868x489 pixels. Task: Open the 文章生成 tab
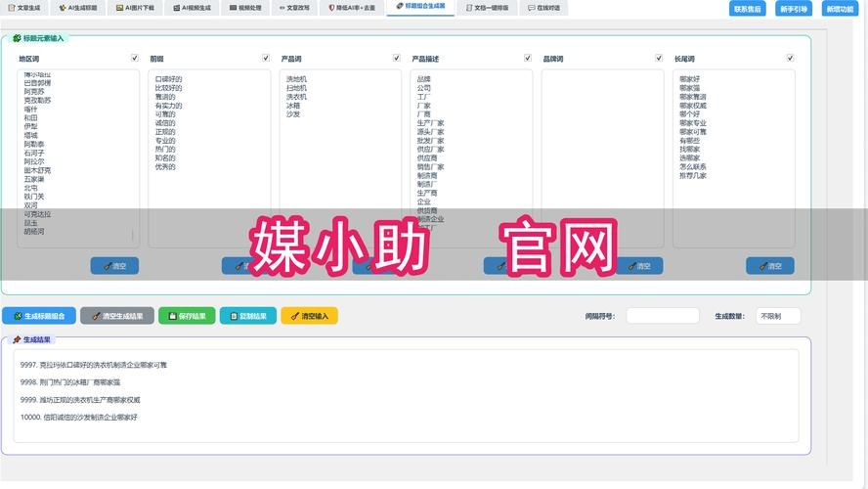point(24,8)
